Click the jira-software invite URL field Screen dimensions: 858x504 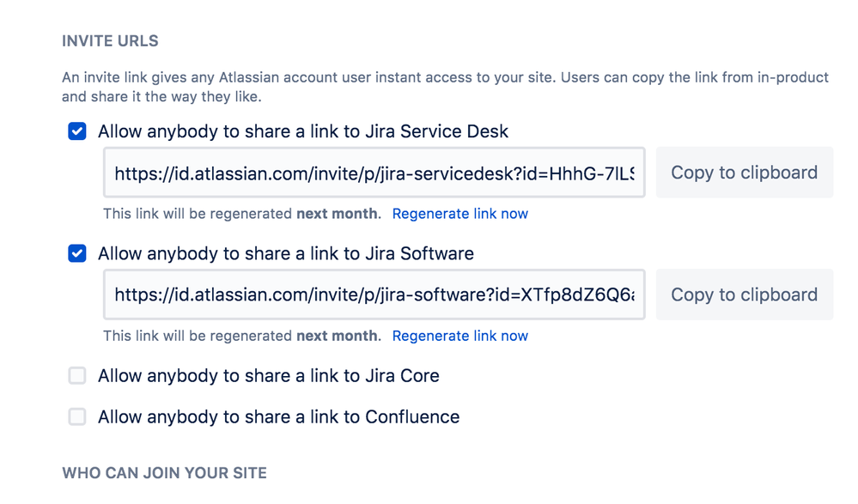374,295
